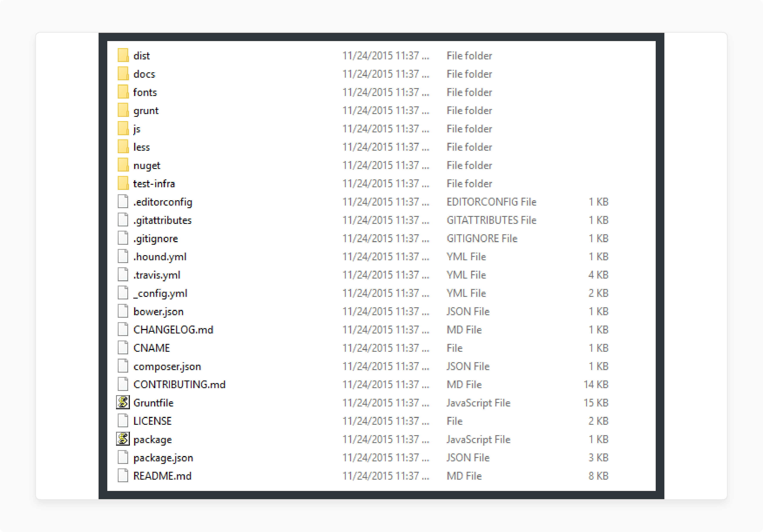Click the README.md file icon

123,475
